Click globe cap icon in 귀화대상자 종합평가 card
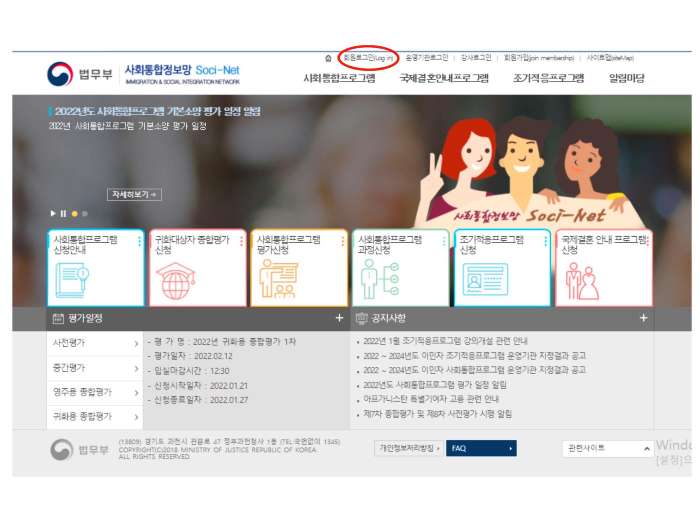The width and height of the screenshot is (700, 526). coord(175,281)
